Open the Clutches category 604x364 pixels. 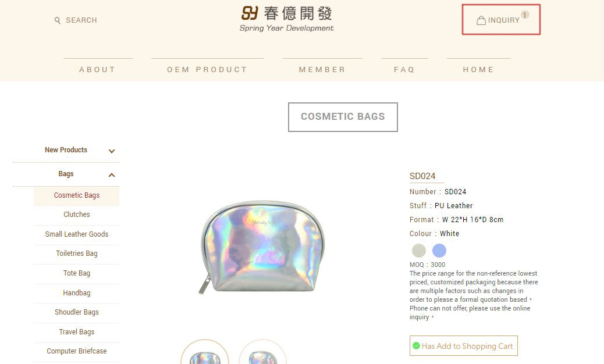[x=77, y=215]
